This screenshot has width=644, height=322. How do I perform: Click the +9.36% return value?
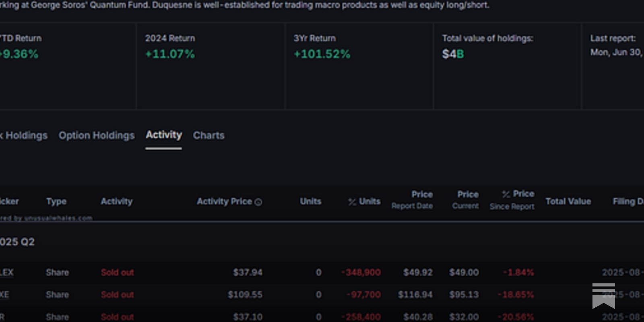point(19,54)
